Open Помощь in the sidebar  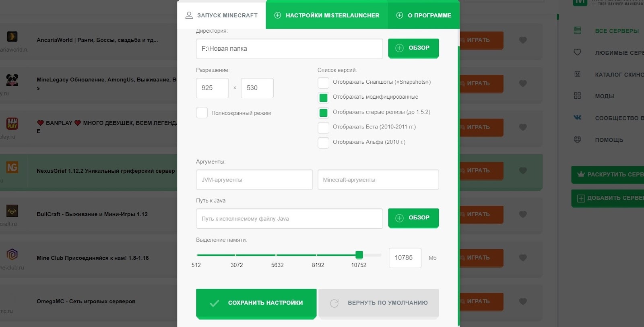(x=609, y=140)
